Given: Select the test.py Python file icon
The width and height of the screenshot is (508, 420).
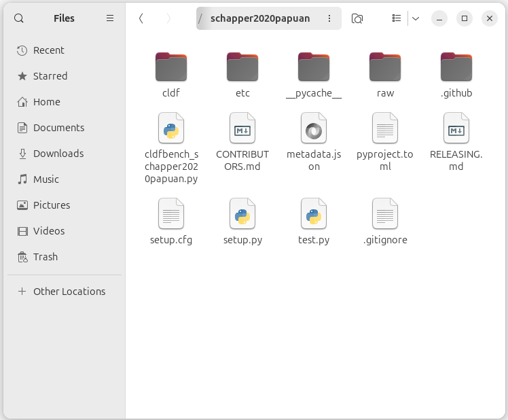Looking at the screenshot, I should click(x=314, y=213).
